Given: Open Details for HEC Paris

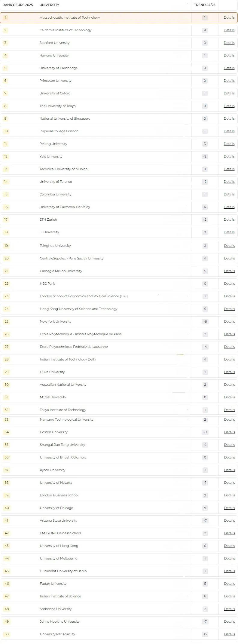Looking at the screenshot, I should 229,284.
